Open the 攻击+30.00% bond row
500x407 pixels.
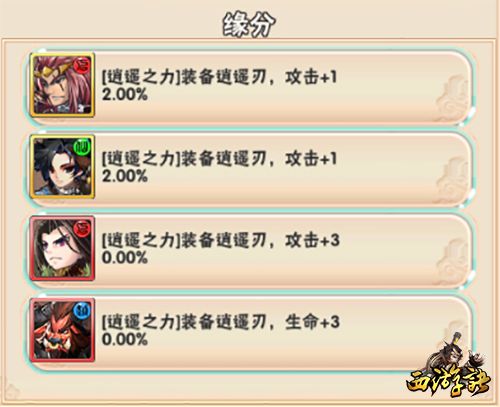250,251
